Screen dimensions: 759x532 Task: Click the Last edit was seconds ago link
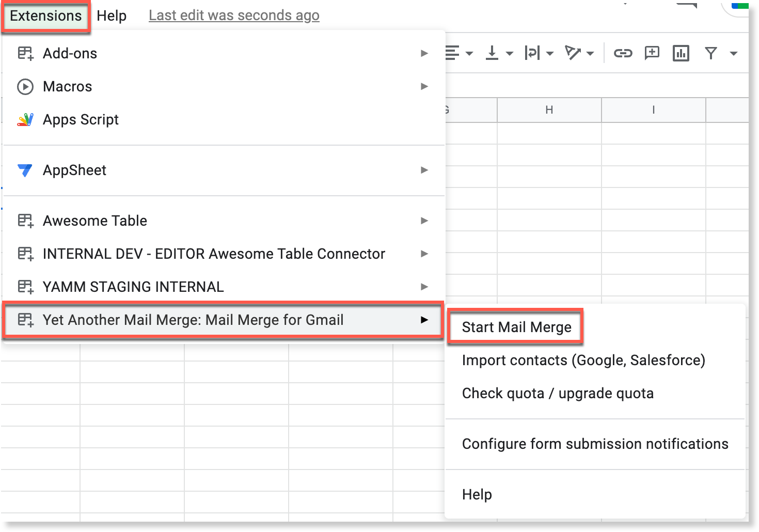click(x=233, y=15)
